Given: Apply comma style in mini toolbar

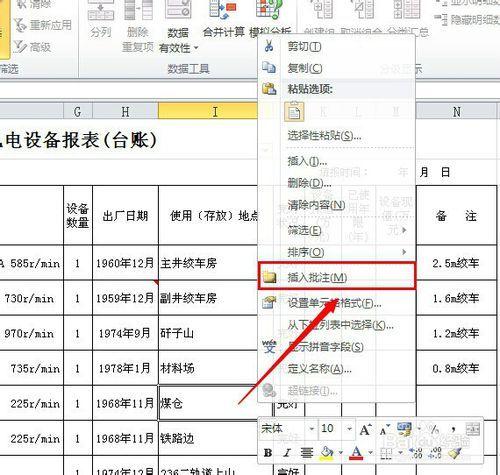Looking at the screenshot, I should tap(453, 429).
